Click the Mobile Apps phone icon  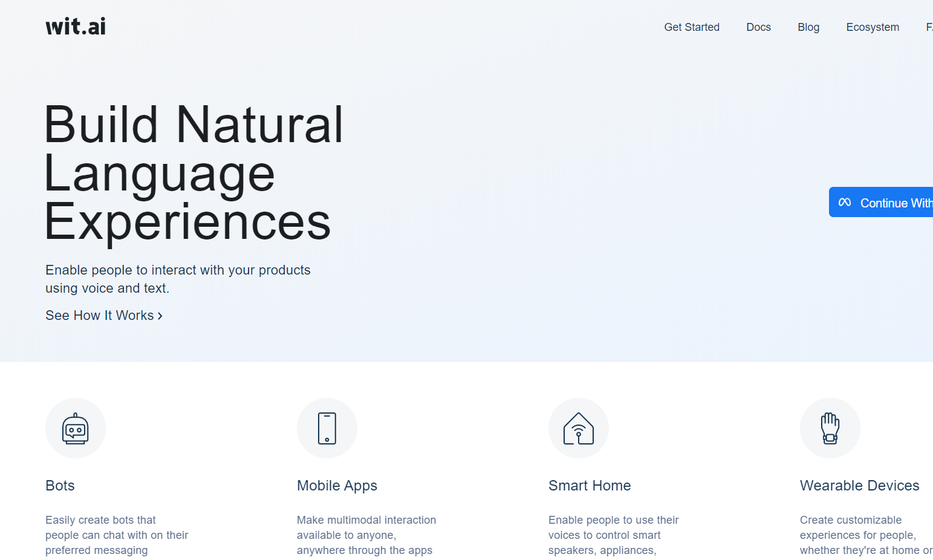tap(327, 428)
